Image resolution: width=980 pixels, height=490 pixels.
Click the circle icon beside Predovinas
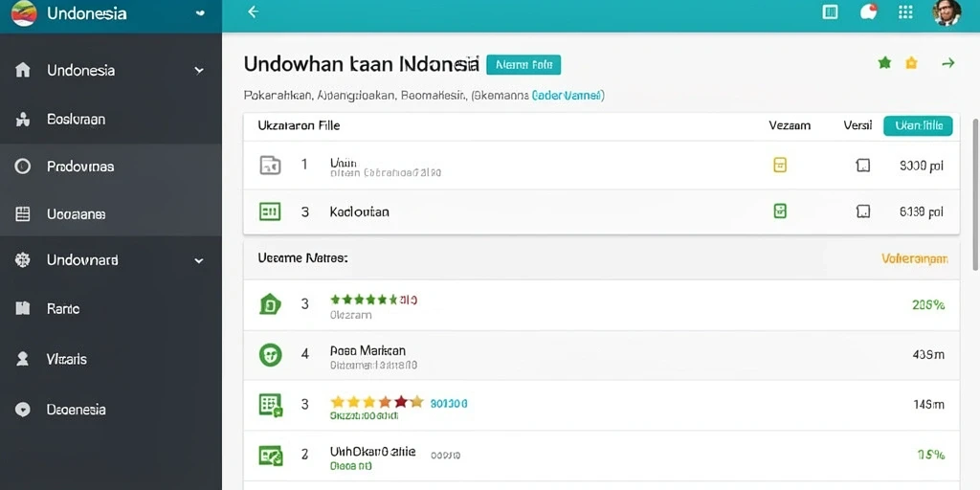click(x=23, y=167)
